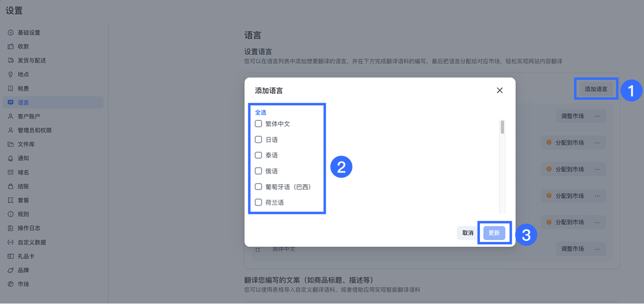The image size is (644, 304).
Task: Check the 日语 language checkbox
Action: pyautogui.click(x=259, y=139)
